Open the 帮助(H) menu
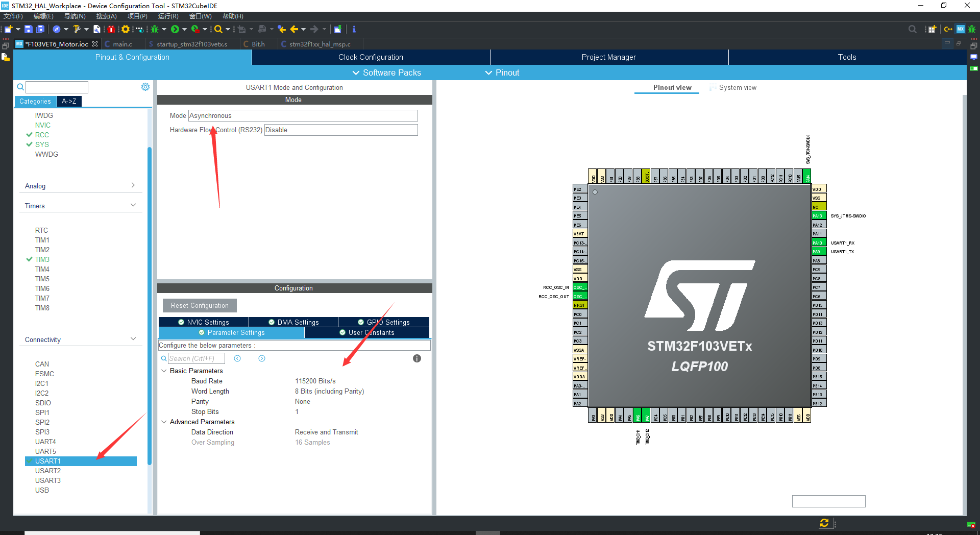Viewport: 980px width, 535px height. click(233, 16)
